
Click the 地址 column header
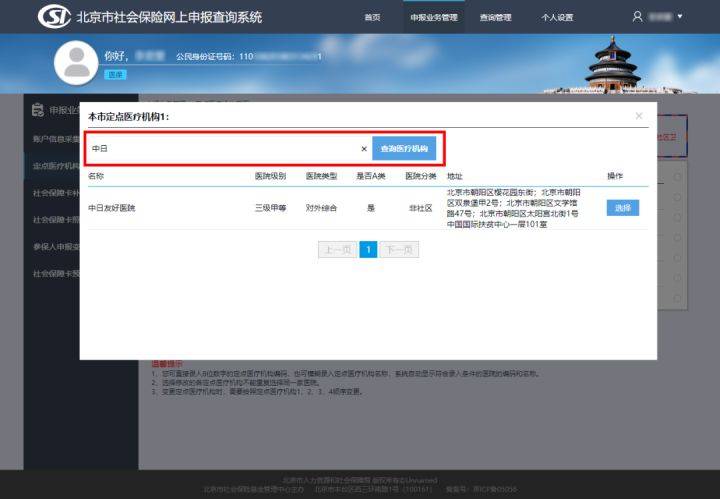coord(455,176)
